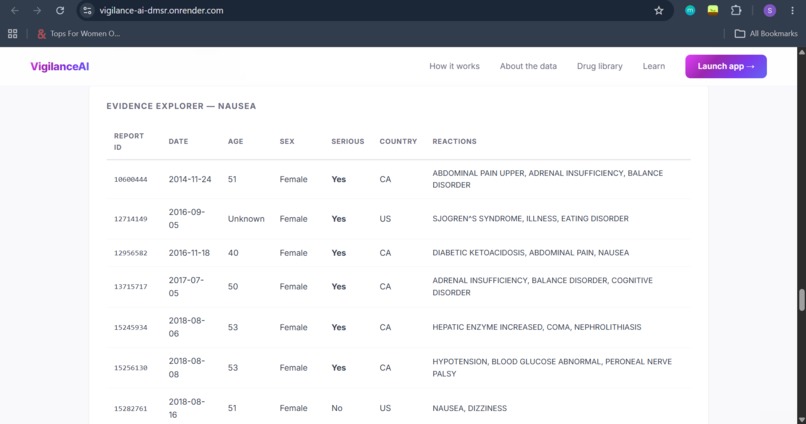Click the scrollbar down arrow

pos(801,419)
